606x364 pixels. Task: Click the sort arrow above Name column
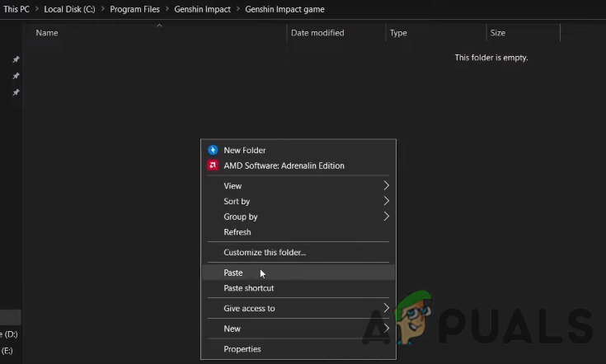point(159,26)
